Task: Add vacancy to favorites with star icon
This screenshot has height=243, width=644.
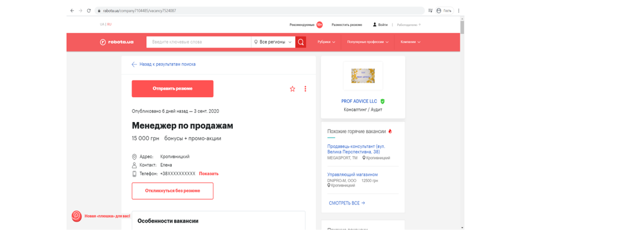Action: (293, 89)
